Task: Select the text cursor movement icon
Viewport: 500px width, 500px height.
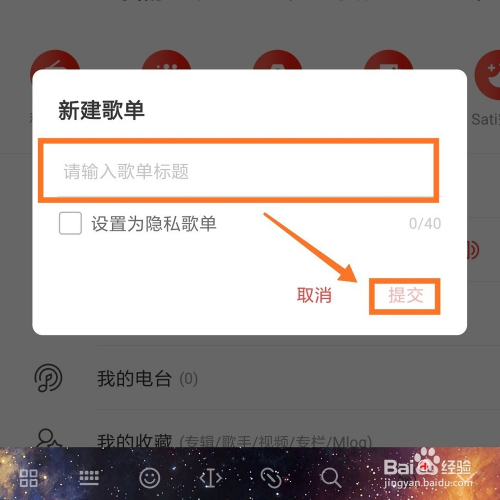Action: 211,478
